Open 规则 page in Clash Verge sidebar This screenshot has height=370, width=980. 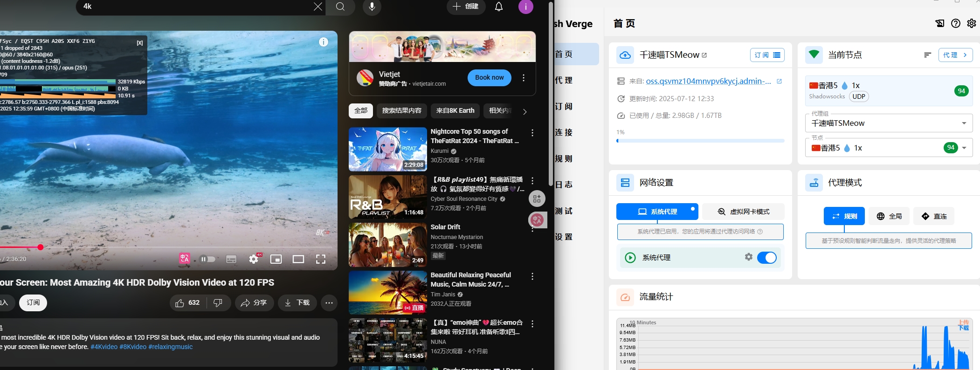coord(564,158)
